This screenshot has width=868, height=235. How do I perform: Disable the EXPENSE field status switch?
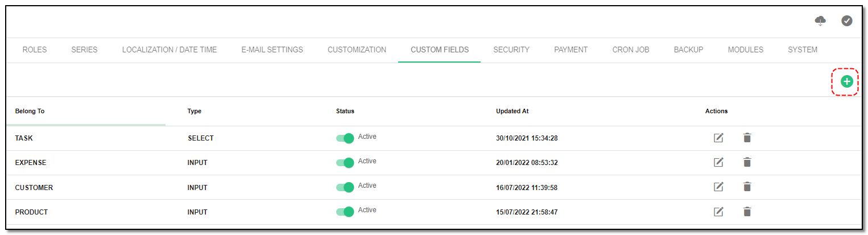coord(345,163)
